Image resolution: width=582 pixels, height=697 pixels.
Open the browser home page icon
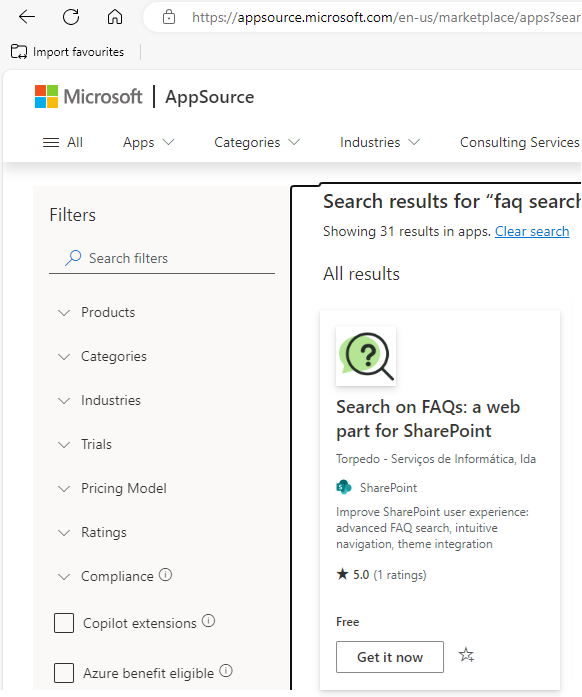[x=115, y=17]
